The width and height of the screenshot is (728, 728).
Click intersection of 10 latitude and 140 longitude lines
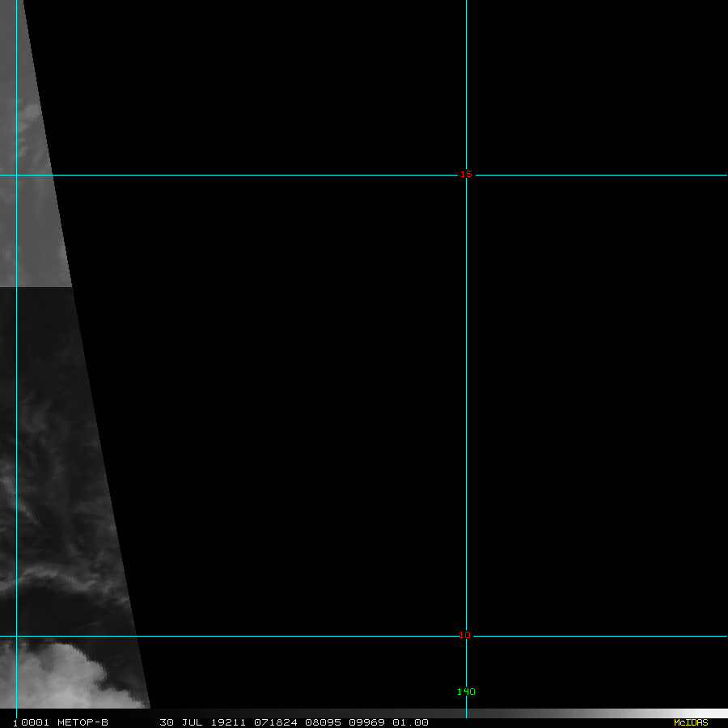[466, 636]
